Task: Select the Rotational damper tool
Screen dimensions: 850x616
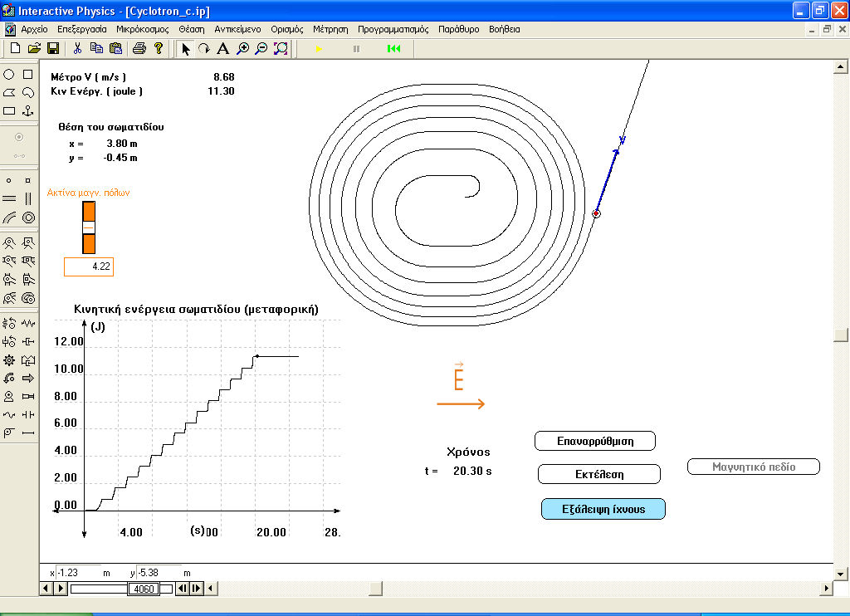Action: (x=9, y=341)
